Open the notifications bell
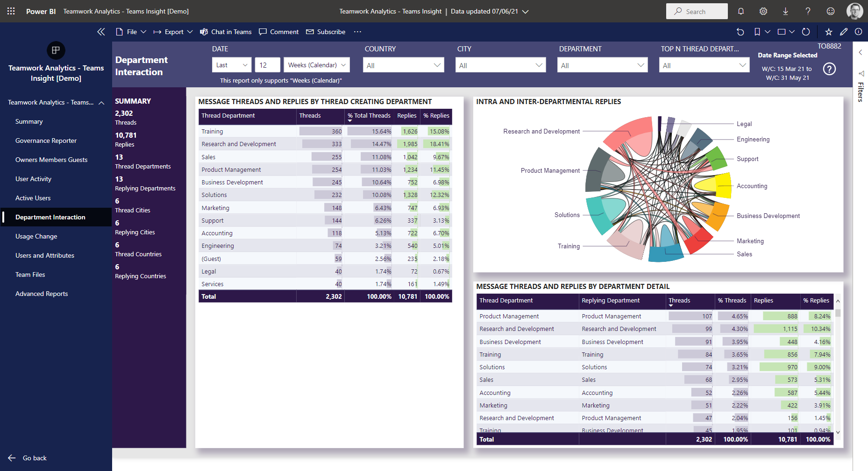Image resolution: width=868 pixels, height=471 pixels. pyautogui.click(x=741, y=11)
